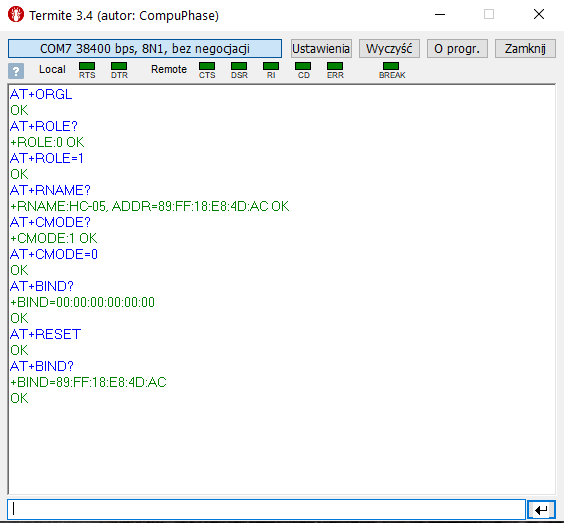Viewport: 564px width, 523px height.
Task: Clear the terminal with Wyczyść
Action: (389, 49)
